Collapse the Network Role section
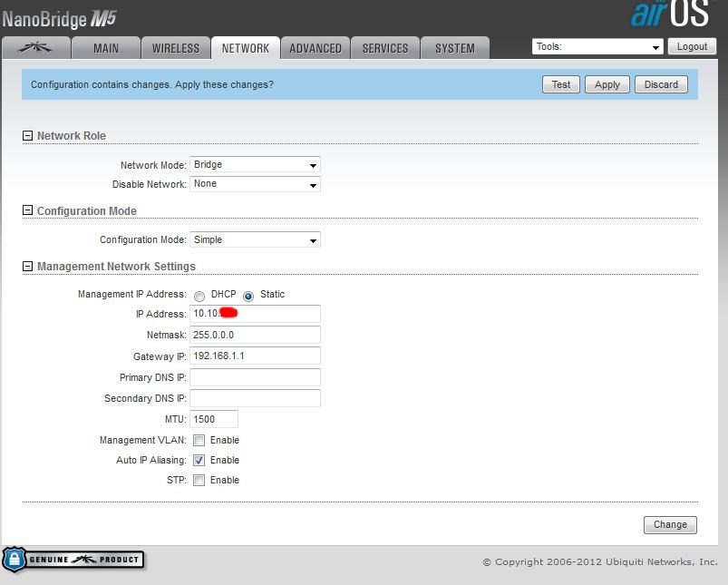Screen dimensions: 728x585 [x=27, y=135]
